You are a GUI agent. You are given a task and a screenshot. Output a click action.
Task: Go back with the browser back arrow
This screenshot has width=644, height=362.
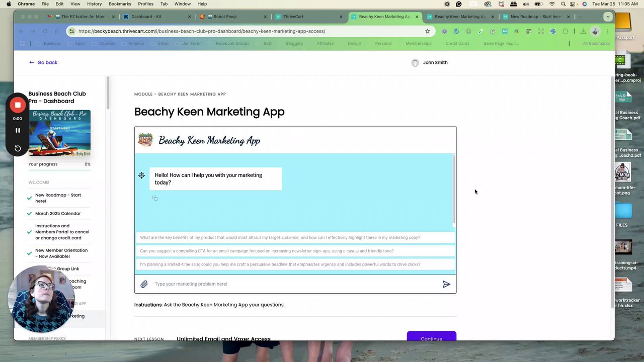21,31
